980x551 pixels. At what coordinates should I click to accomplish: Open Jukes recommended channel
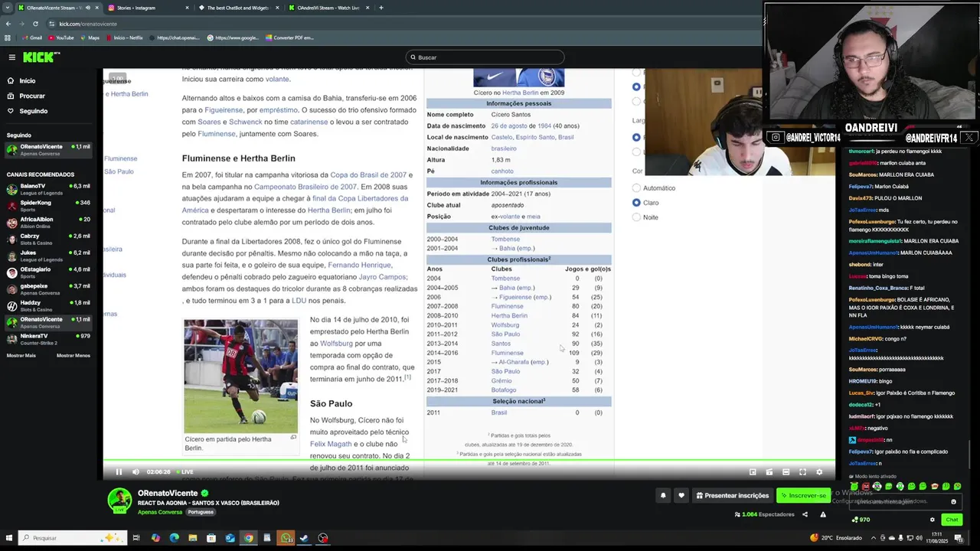point(49,255)
